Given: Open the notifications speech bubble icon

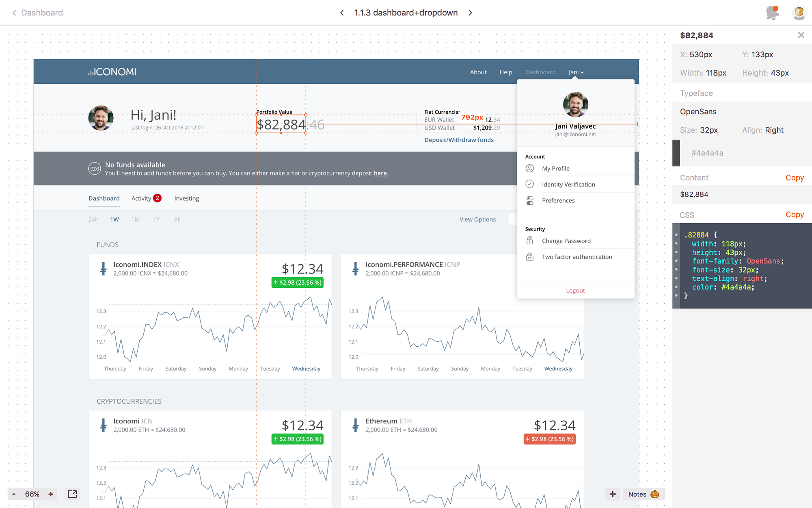Looking at the screenshot, I should click(772, 13).
